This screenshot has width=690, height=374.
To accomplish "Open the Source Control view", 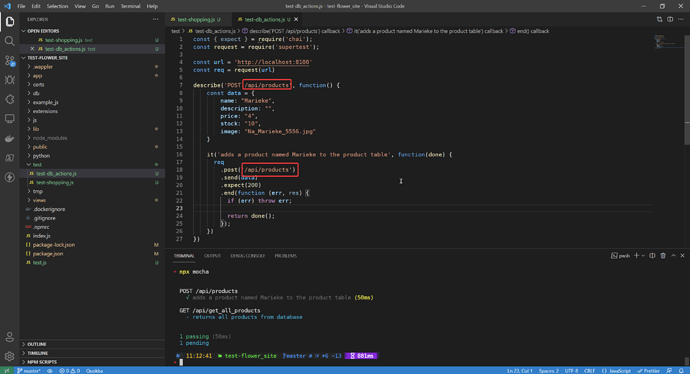I will tap(9, 60).
